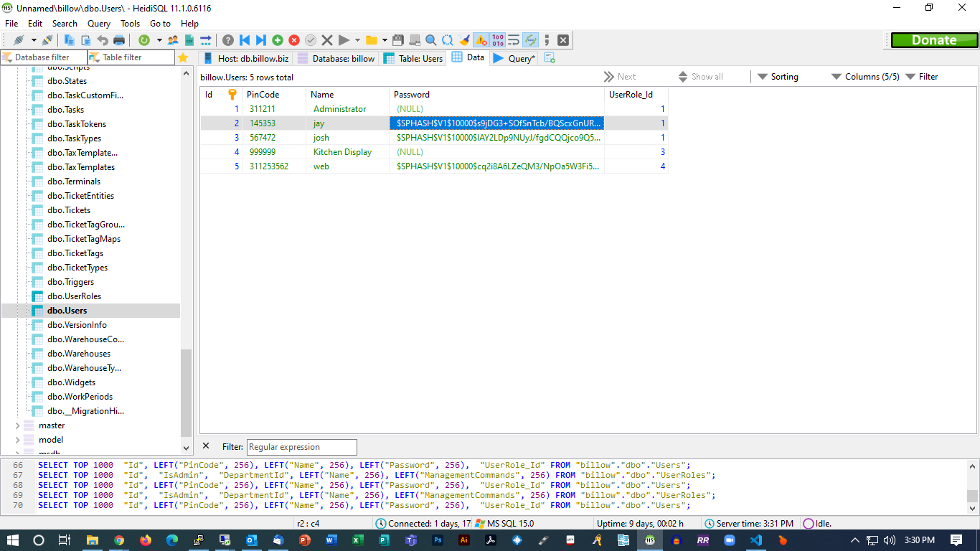980x551 pixels.
Task: Toggle the wrap long lines icon
Action: tap(514, 40)
